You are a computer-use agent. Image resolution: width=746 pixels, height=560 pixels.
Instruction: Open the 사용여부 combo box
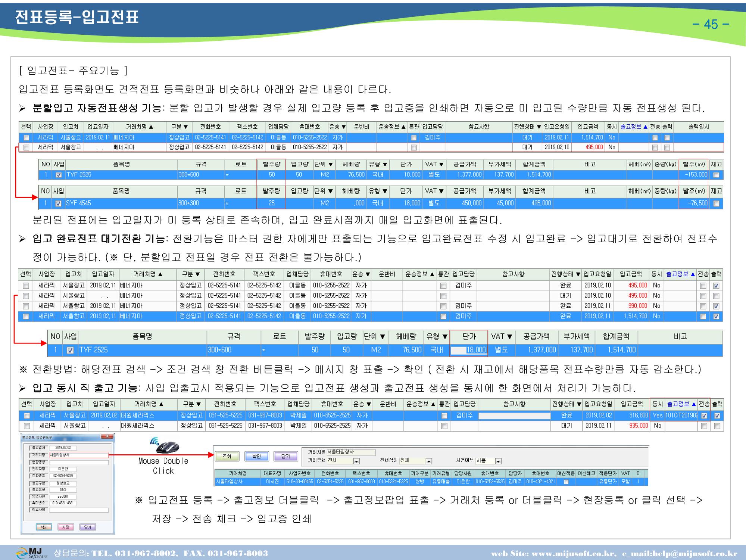(x=498, y=461)
